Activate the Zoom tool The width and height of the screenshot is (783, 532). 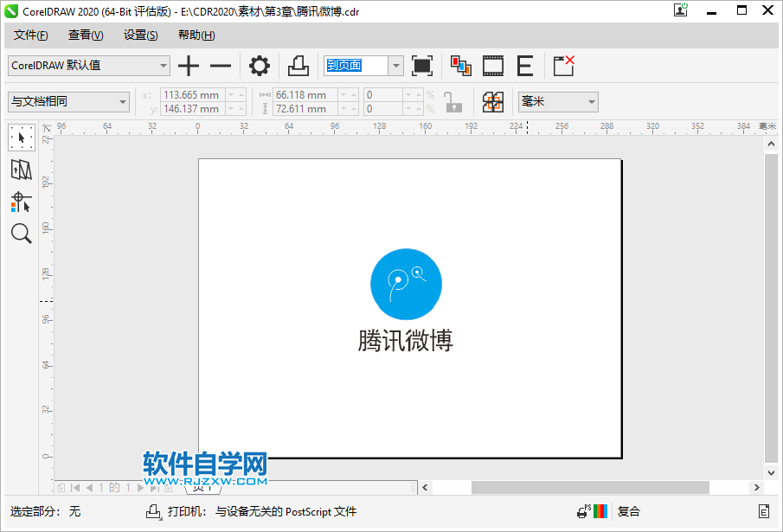pos(21,234)
